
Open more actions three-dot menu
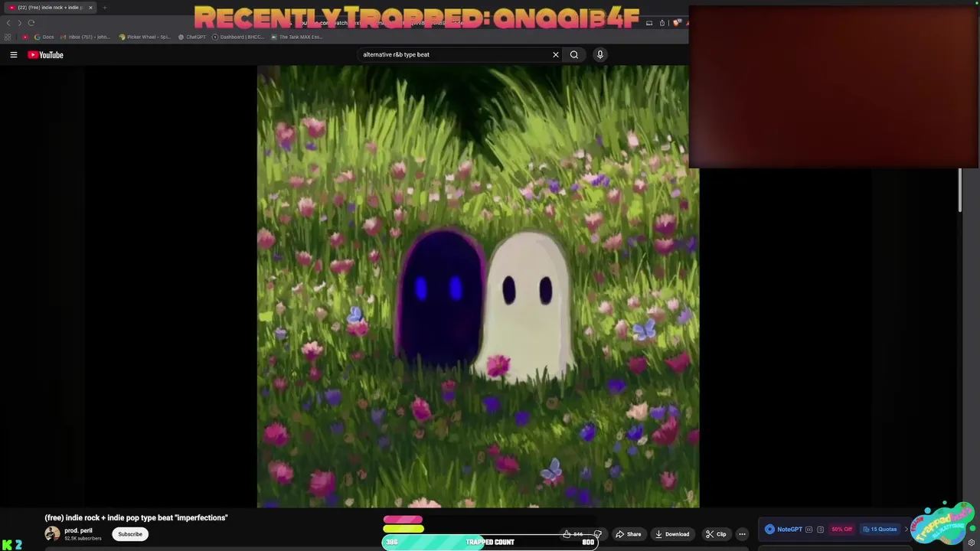(742, 534)
